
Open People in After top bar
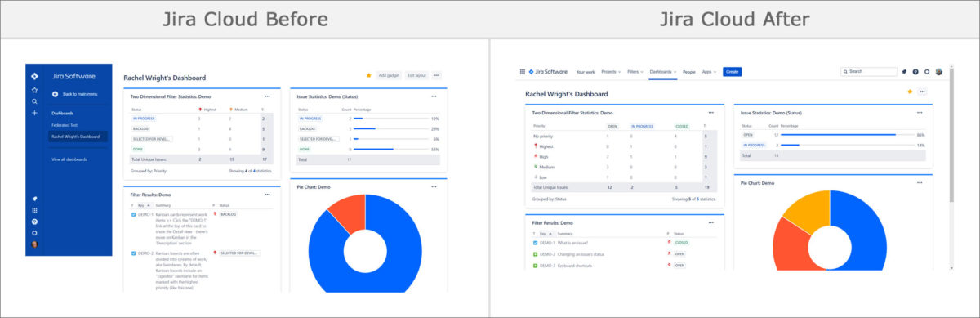click(x=689, y=72)
